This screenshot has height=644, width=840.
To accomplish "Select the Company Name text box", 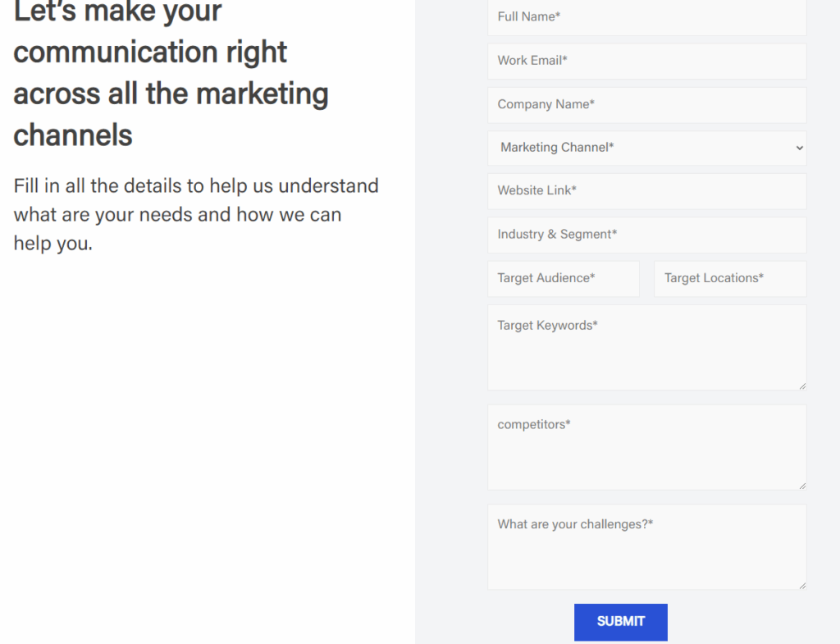I will (x=646, y=105).
